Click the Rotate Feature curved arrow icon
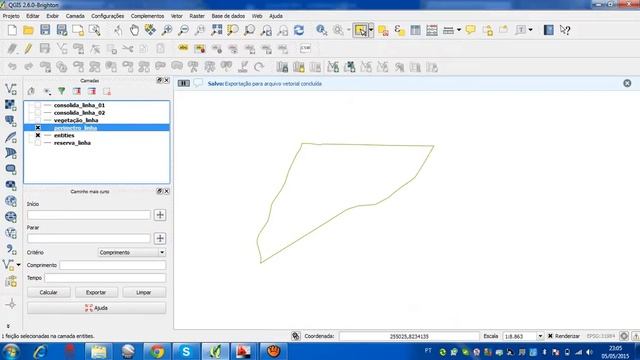 [x=259, y=67]
